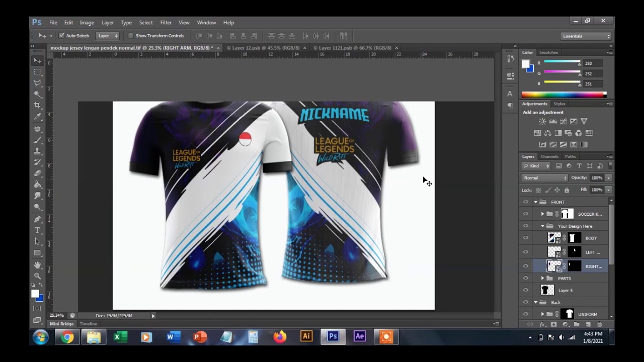This screenshot has width=644, height=362.
Task: Click the color spectrum ramp bar
Action: coord(563,95)
